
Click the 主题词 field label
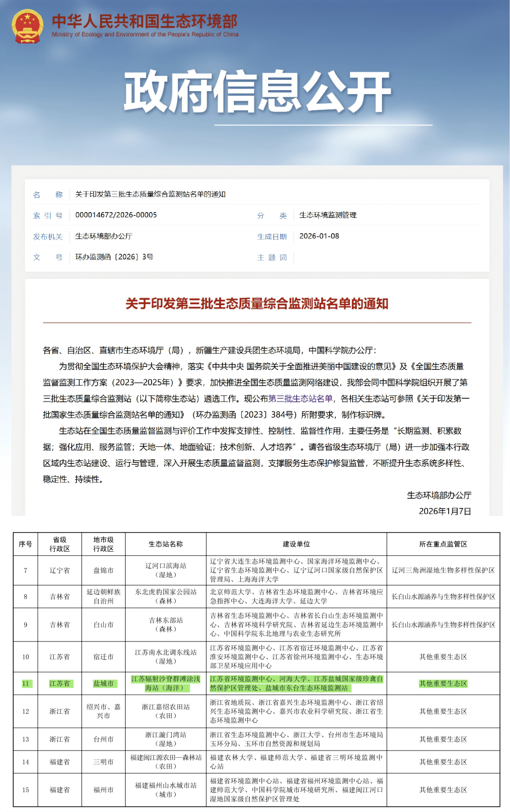point(272,257)
